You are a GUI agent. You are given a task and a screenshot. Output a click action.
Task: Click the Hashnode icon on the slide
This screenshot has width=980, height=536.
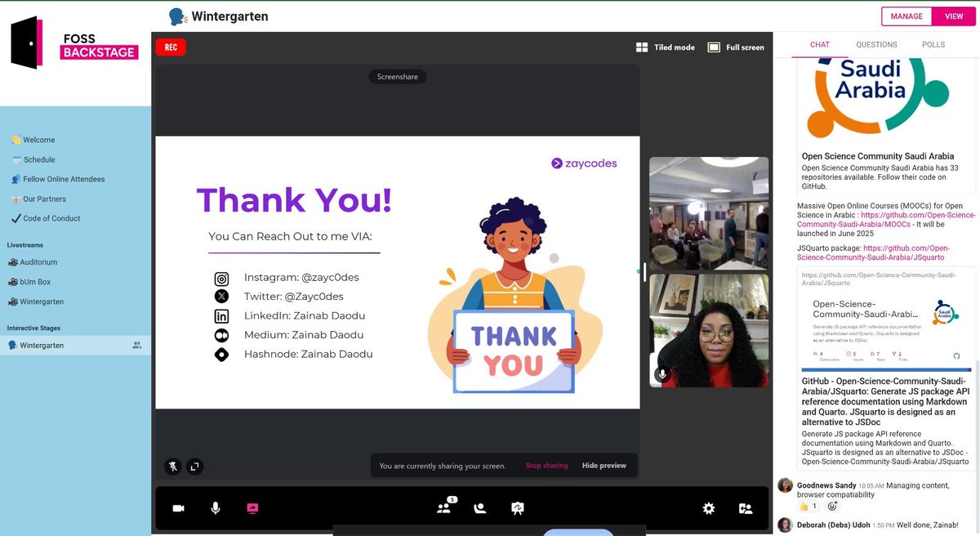coord(221,355)
